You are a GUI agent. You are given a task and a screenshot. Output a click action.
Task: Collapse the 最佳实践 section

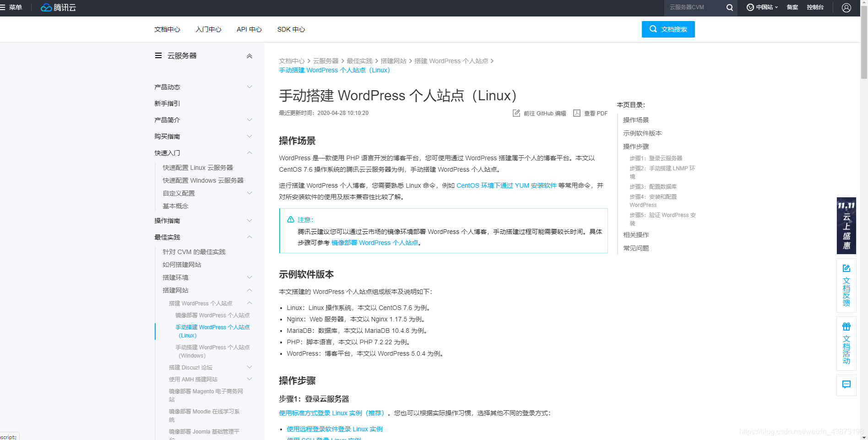(250, 237)
